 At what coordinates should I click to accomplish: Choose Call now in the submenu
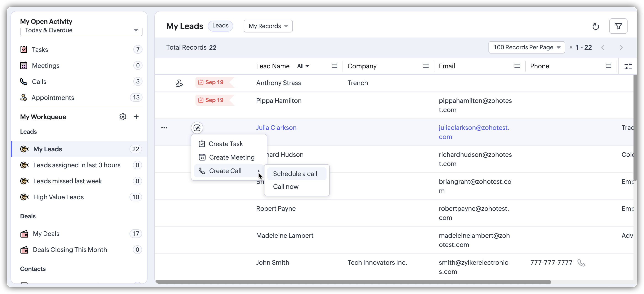(x=285, y=186)
